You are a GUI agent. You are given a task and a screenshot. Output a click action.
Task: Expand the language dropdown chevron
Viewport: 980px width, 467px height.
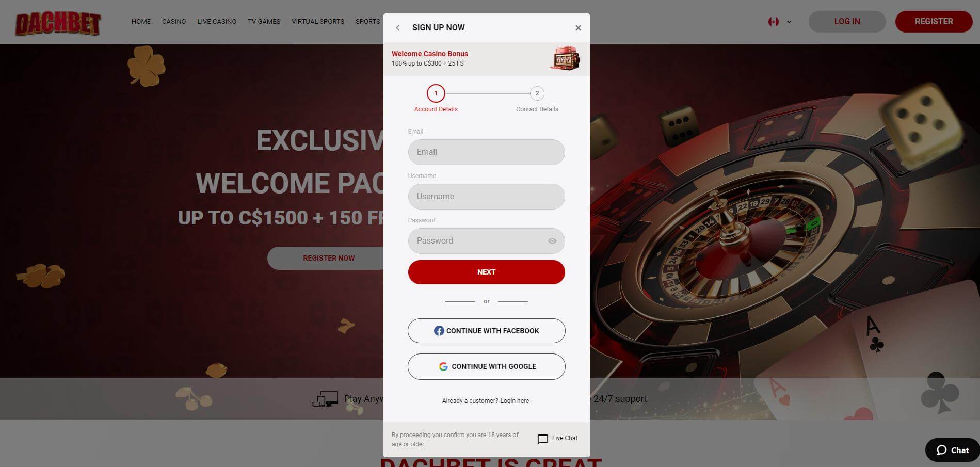click(789, 22)
